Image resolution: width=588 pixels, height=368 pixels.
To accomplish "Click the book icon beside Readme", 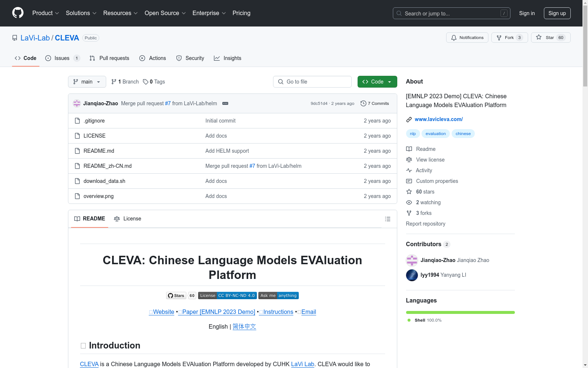I will 409,149.
